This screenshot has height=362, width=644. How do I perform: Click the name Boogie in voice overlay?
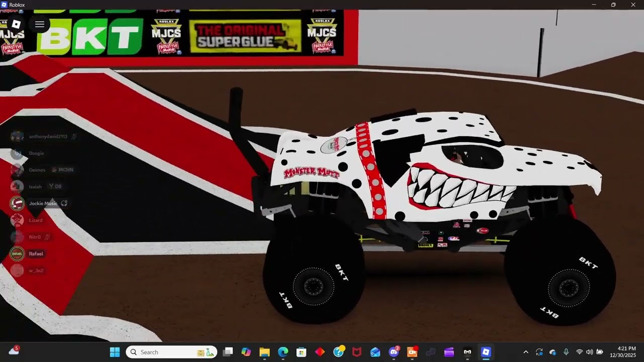(x=36, y=153)
